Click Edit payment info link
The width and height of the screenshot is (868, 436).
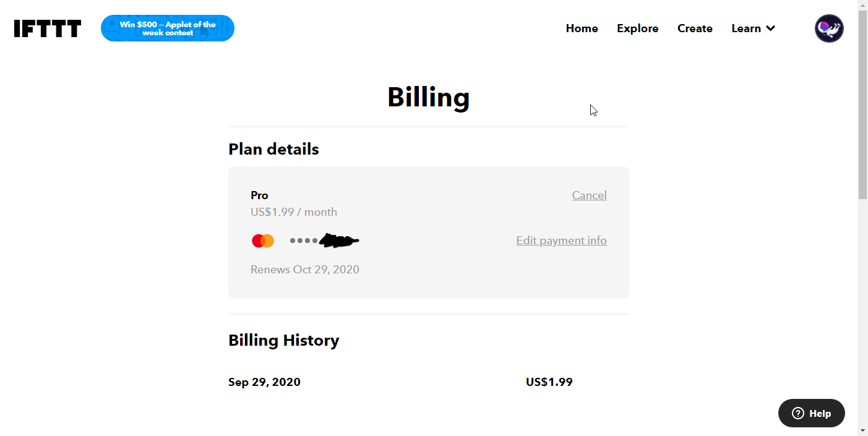tap(561, 241)
